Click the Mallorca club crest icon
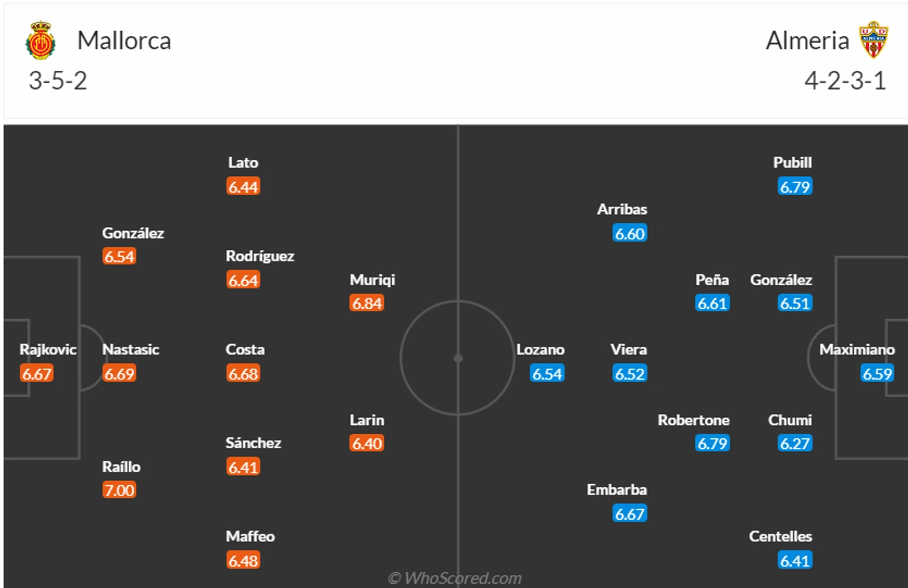Image resolution: width=908 pixels, height=588 pixels. [x=40, y=40]
